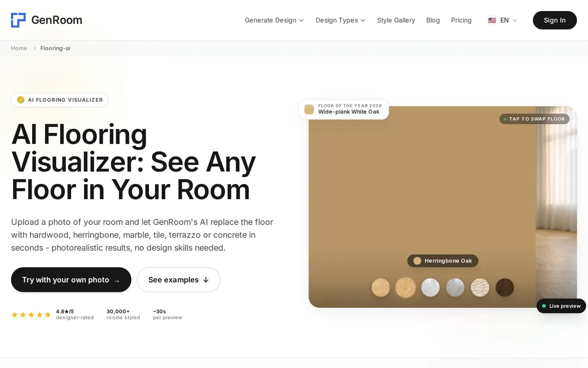Expand the Design Types dropdown

[x=340, y=20]
